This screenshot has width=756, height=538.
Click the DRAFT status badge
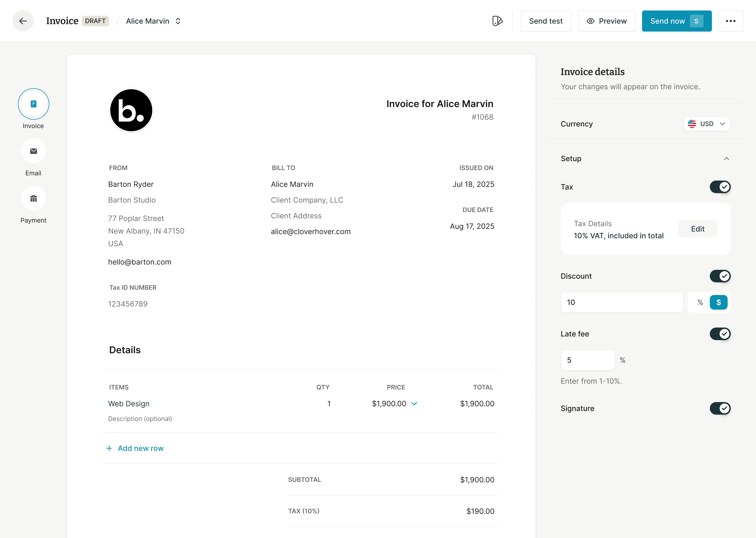click(x=95, y=21)
